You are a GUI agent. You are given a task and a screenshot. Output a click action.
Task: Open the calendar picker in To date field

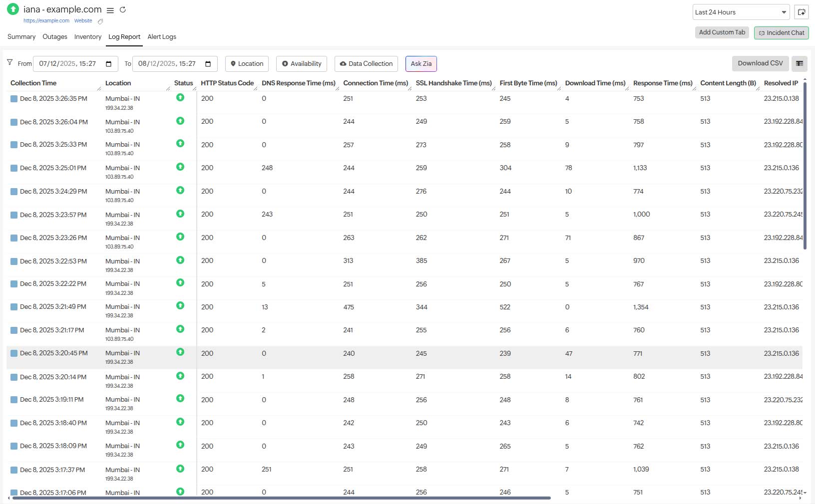click(208, 64)
